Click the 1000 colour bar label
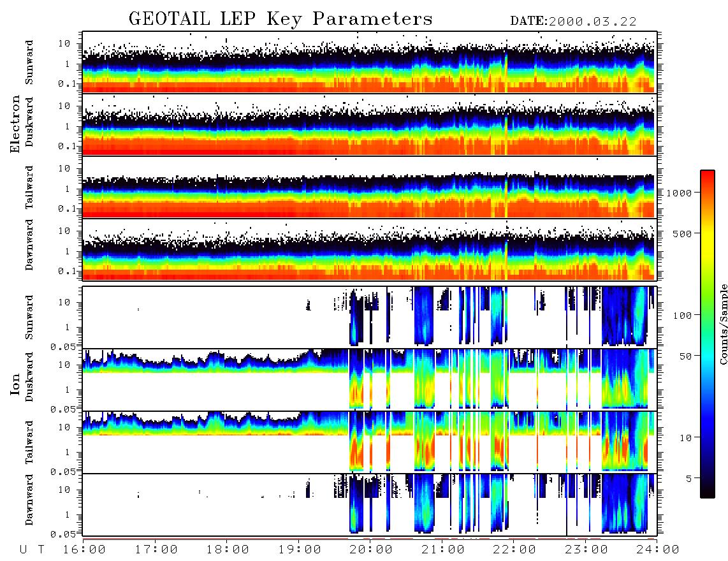Viewport: 728px width, 561px height. pos(679,193)
